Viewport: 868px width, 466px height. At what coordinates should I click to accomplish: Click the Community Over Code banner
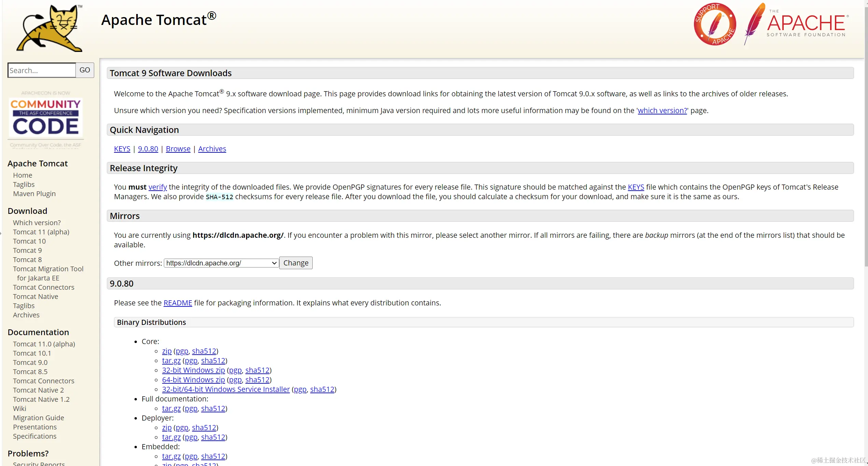45,118
